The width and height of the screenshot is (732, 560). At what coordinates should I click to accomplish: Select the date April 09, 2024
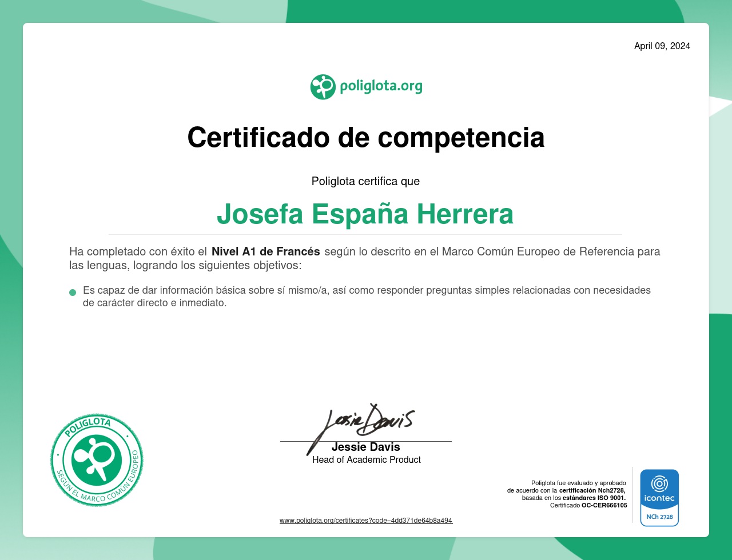[x=662, y=46]
